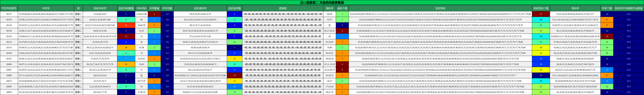The height and width of the screenshot is (95, 644).
Task: Click the 遗漏值 column header
Action: point(283,8)
